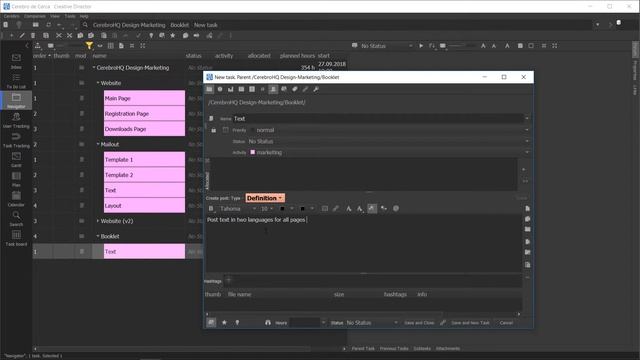
Task: Open the Tahoma font dropdown
Action: (238, 209)
